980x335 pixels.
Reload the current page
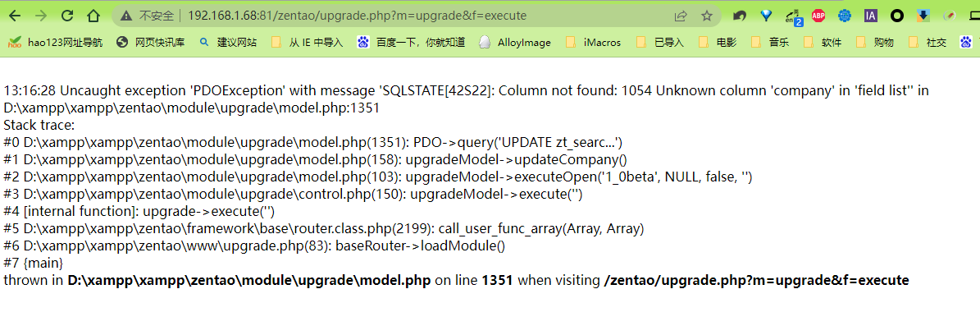[x=67, y=16]
